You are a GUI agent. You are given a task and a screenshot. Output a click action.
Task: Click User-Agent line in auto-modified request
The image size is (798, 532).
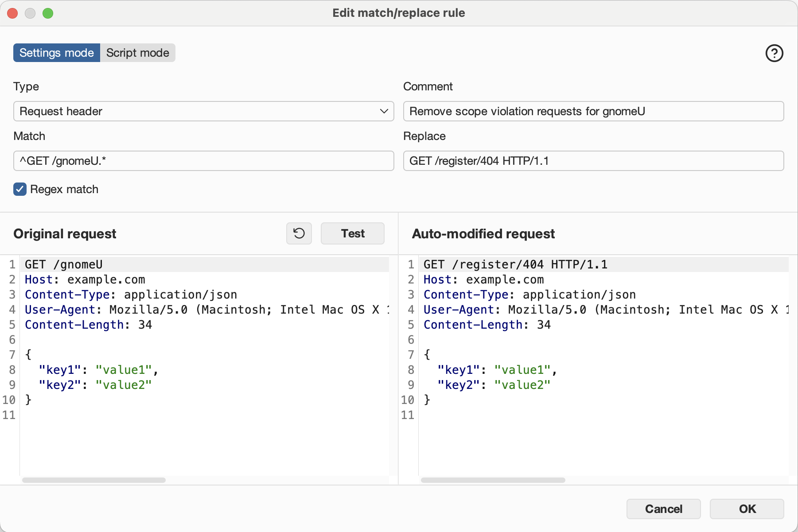tap(606, 310)
